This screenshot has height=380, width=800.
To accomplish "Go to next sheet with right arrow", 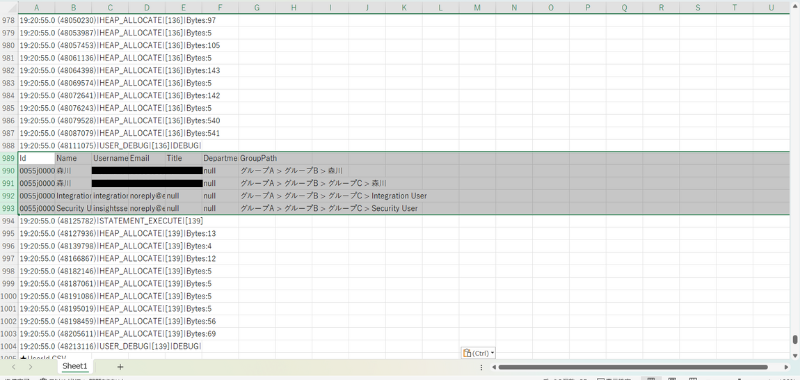I will (31, 367).
